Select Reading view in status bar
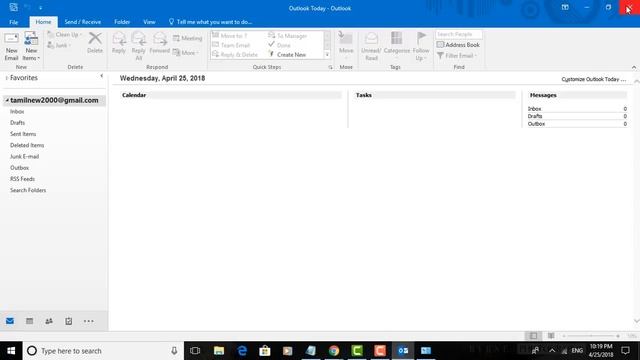This screenshot has width=640, height=360. (x=551, y=336)
